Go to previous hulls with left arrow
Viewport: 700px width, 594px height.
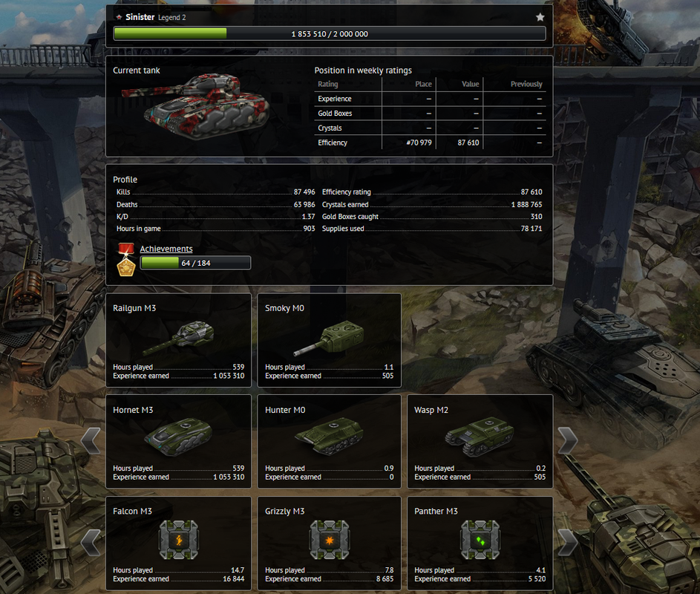pos(91,441)
